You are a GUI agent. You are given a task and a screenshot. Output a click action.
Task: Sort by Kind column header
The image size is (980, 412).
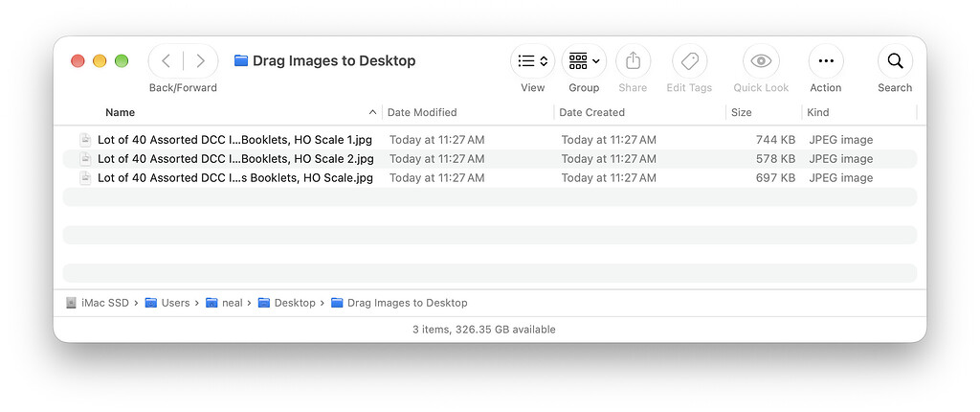click(817, 113)
